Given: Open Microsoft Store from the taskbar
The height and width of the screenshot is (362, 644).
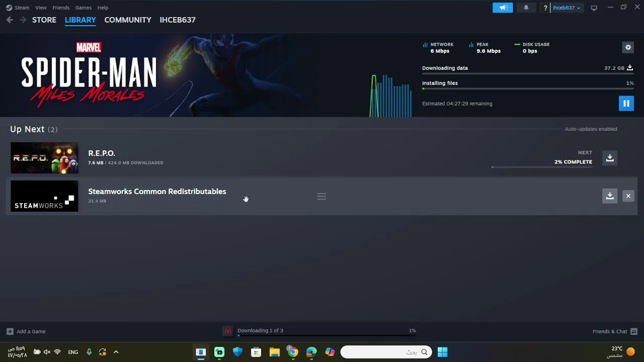Looking at the screenshot, I should click(x=256, y=352).
